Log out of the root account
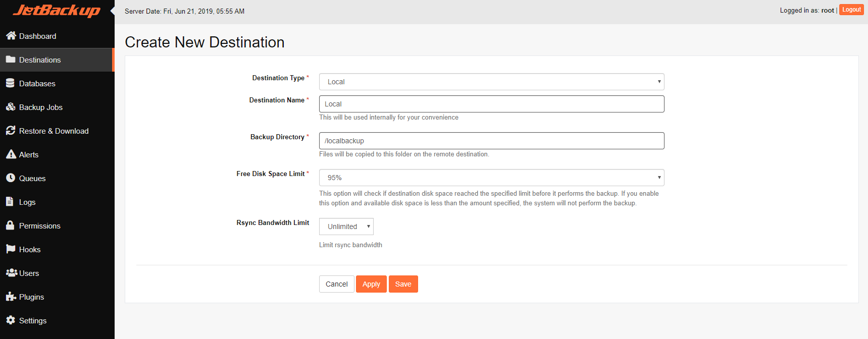Image resolution: width=868 pixels, height=339 pixels. click(851, 10)
